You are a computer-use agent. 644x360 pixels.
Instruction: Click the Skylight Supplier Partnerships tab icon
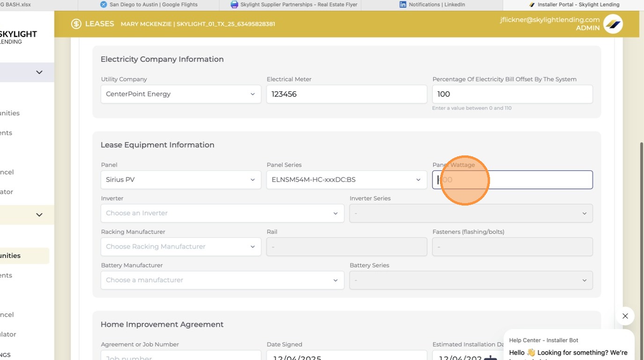[234, 5]
